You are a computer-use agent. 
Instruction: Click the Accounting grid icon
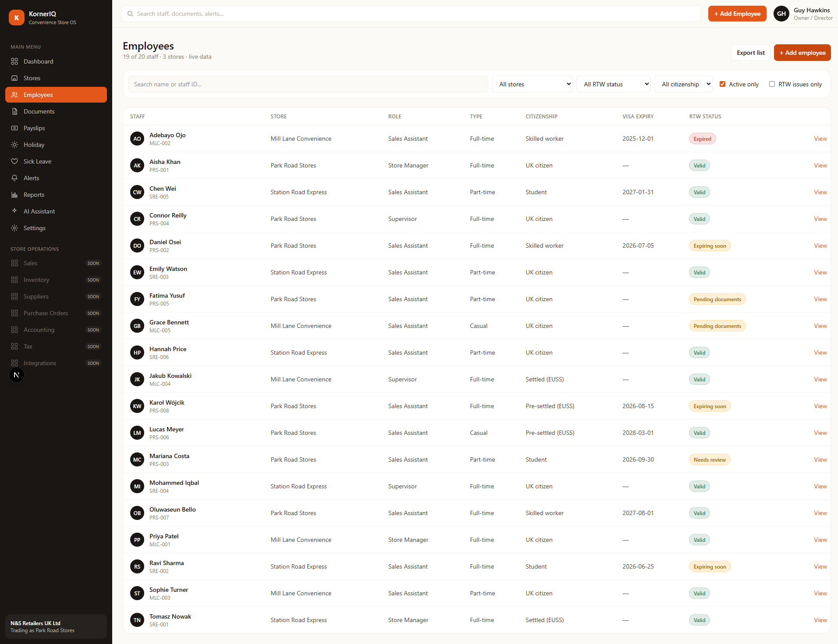click(x=14, y=330)
